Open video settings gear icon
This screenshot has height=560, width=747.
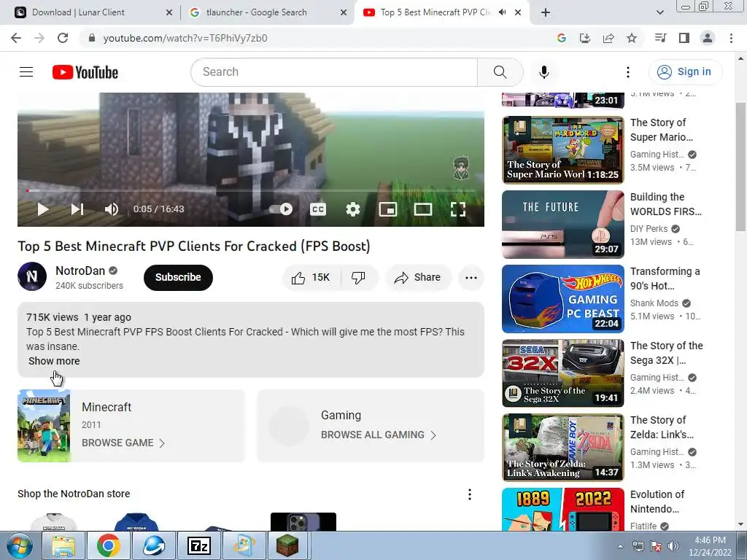tap(353, 209)
